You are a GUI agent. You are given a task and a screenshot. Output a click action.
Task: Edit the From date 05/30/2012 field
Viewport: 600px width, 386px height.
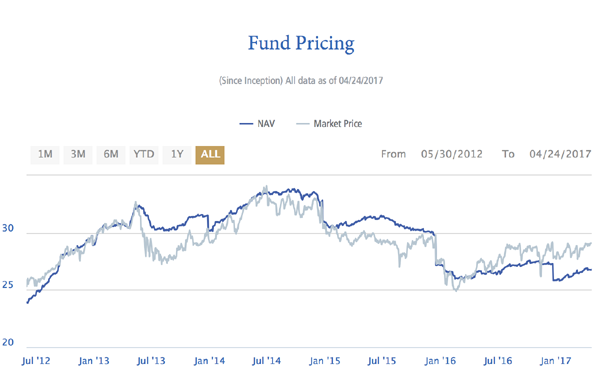[x=452, y=154]
